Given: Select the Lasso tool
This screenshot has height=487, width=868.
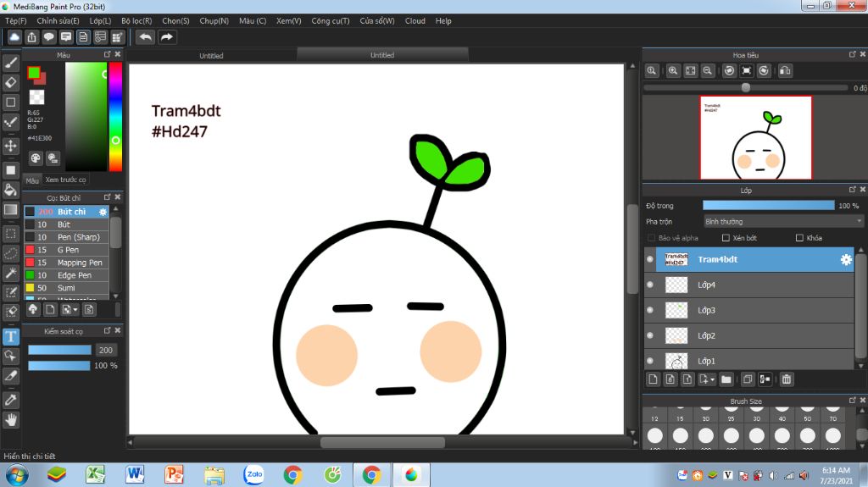Looking at the screenshot, I should coord(10,253).
